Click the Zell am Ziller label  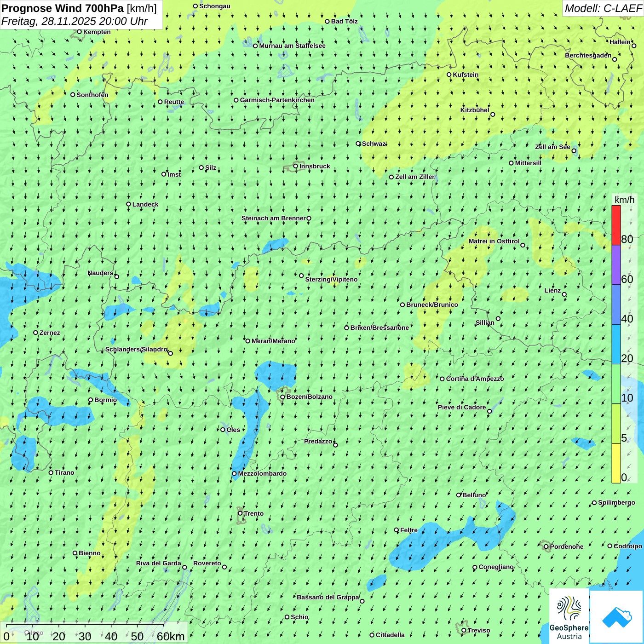[x=414, y=177]
